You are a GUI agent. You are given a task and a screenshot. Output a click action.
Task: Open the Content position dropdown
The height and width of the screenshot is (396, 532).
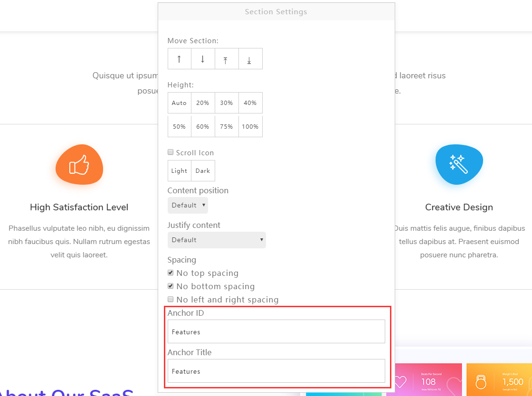coord(188,205)
